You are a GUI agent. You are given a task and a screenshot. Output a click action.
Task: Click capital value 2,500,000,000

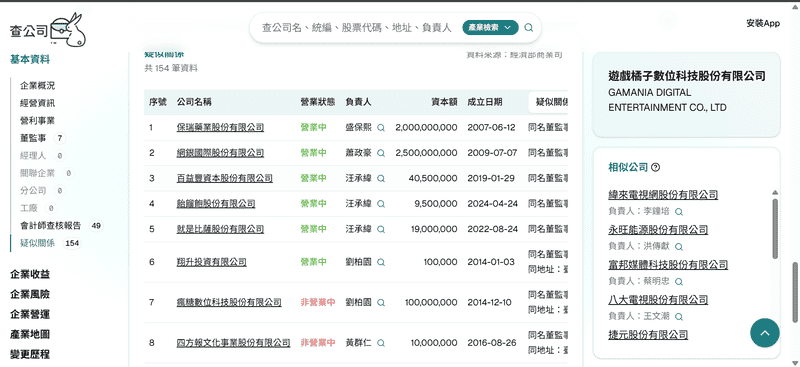pyautogui.click(x=427, y=153)
